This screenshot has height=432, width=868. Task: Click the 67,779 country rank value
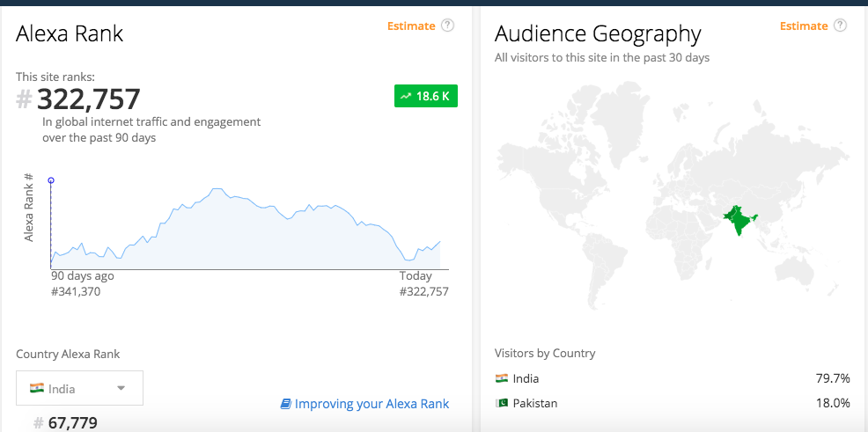[73, 423]
